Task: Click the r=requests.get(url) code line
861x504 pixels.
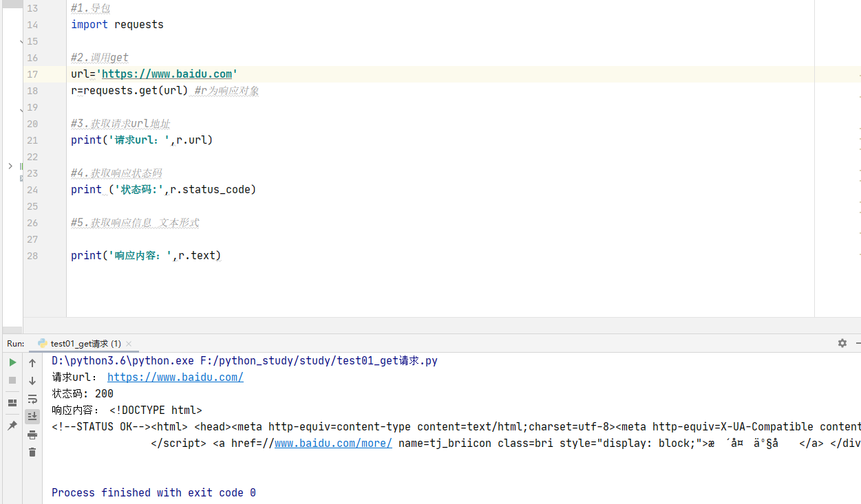Action: click(x=165, y=91)
